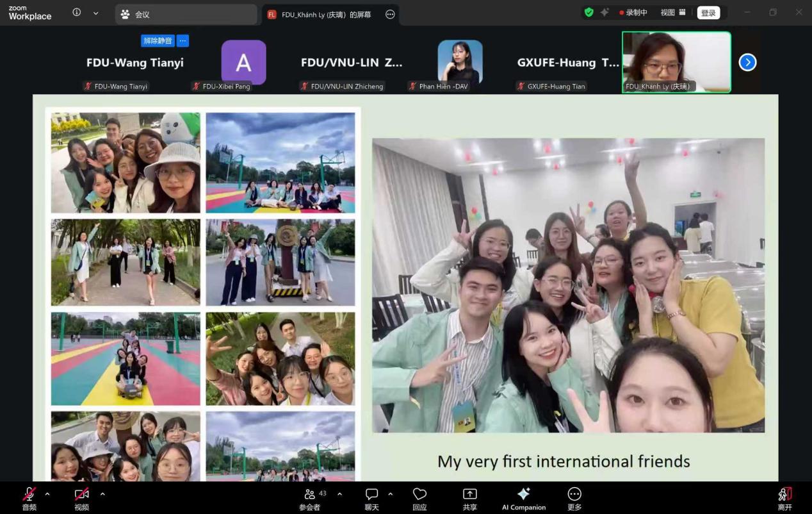Open the Chat panel
812x514 pixels.
[x=371, y=494]
